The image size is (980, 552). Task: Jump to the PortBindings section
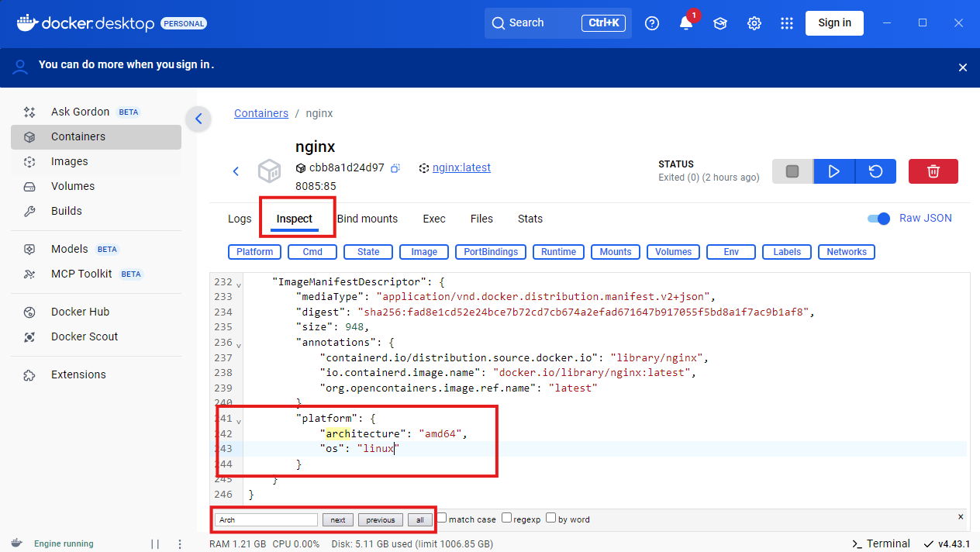(491, 252)
